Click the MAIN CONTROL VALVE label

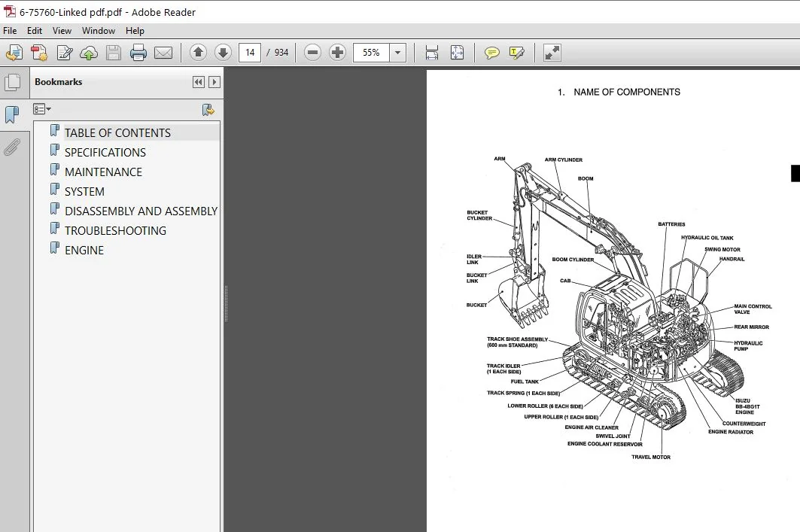[x=753, y=309]
